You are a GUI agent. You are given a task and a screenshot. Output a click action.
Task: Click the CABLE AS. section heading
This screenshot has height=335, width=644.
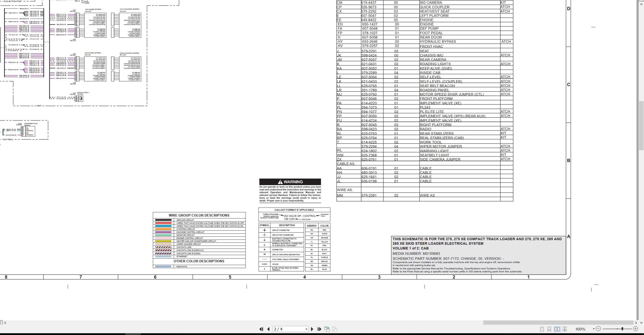coord(346,164)
